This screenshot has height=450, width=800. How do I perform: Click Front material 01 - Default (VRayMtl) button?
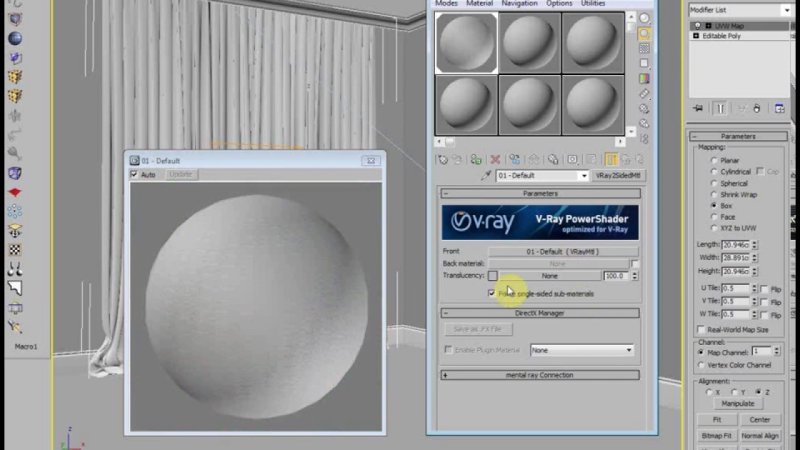click(x=563, y=252)
